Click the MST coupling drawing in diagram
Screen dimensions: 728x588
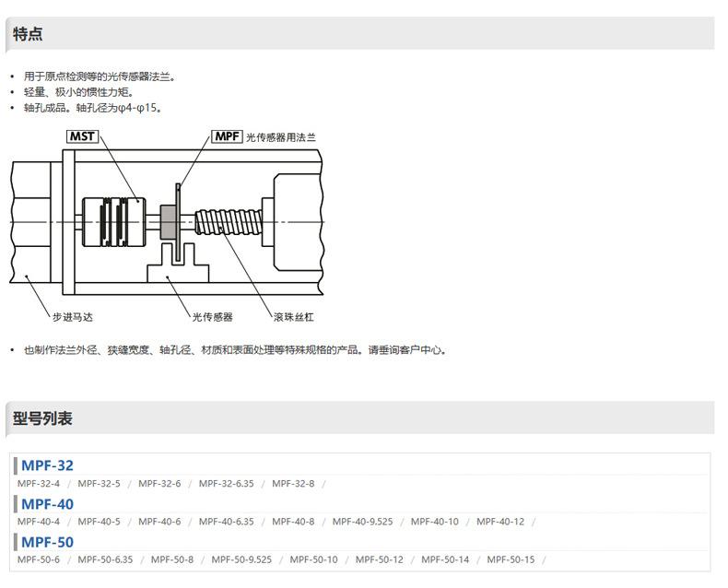112,221
